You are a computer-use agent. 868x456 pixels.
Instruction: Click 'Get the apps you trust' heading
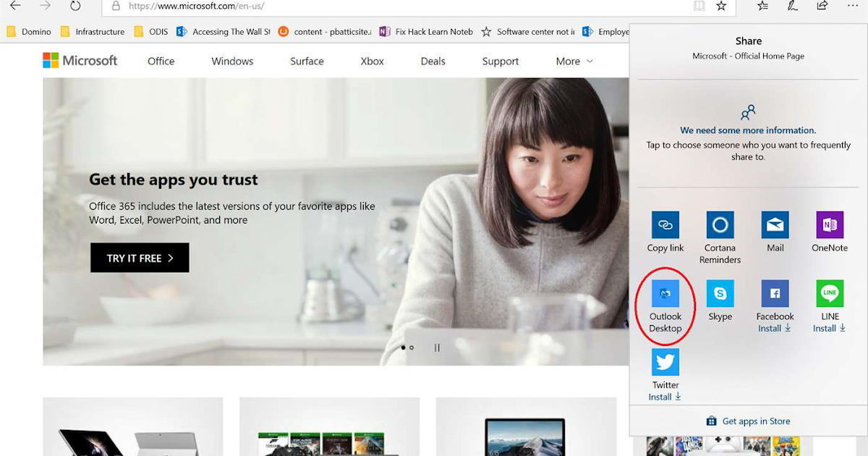(x=174, y=180)
